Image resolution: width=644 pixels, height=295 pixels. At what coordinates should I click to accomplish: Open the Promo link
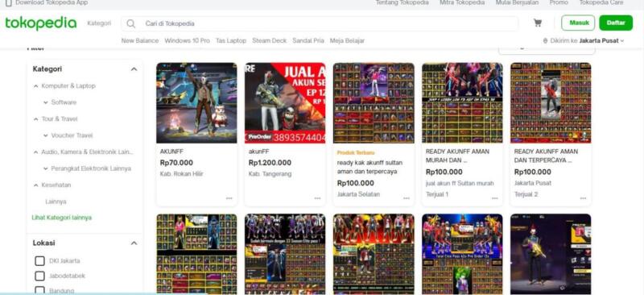(x=559, y=2)
